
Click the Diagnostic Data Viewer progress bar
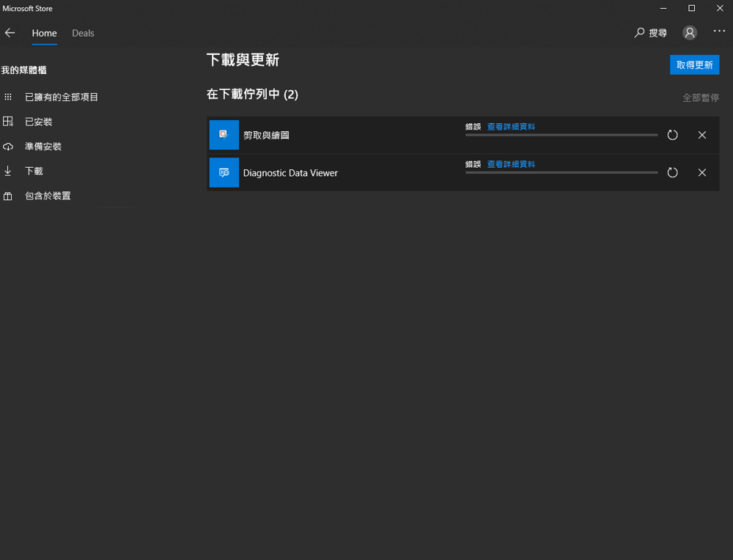point(561,172)
